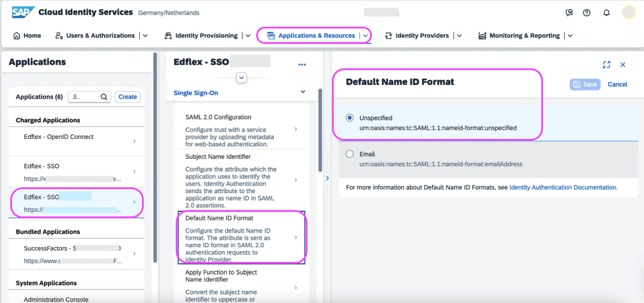Click the Applications list scrollbar

coord(155,157)
